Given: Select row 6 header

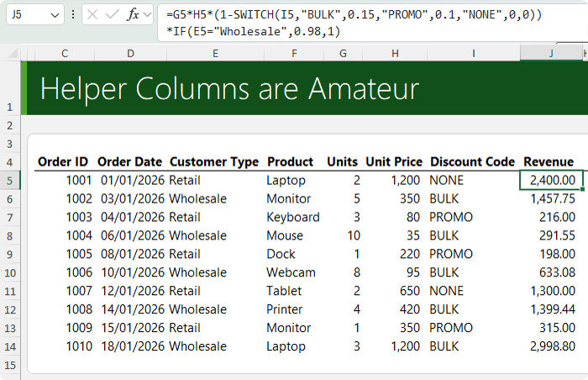Looking at the screenshot, I should [10, 199].
